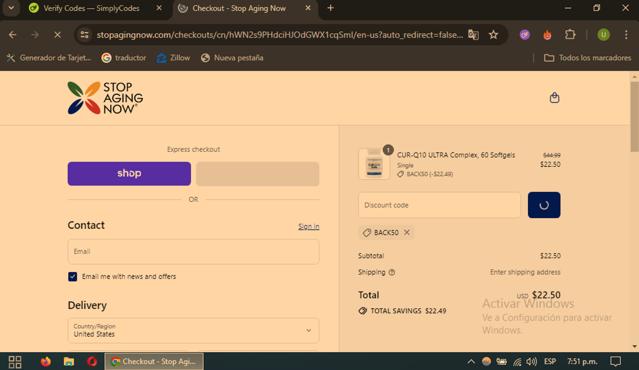Open the Nueva pestaña bookmark
This screenshot has height=370, width=639.
click(232, 58)
